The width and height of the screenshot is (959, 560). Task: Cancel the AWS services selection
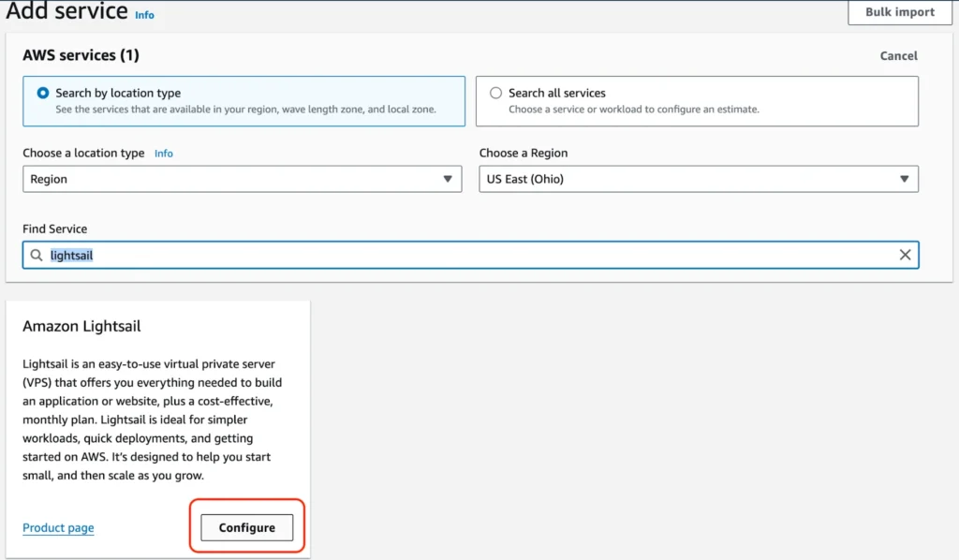tap(898, 56)
